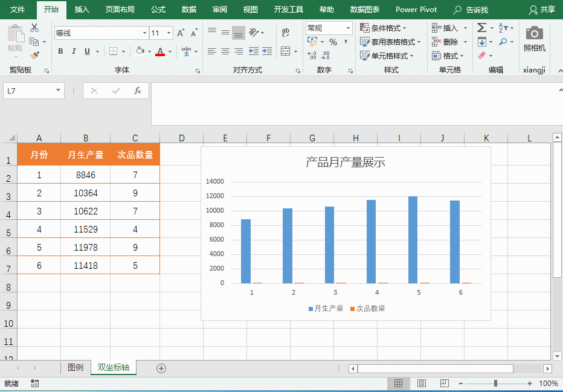The image size is (563, 392).
Task: Click the percent style icon
Action: pyautogui.click(x=333, y=42)
